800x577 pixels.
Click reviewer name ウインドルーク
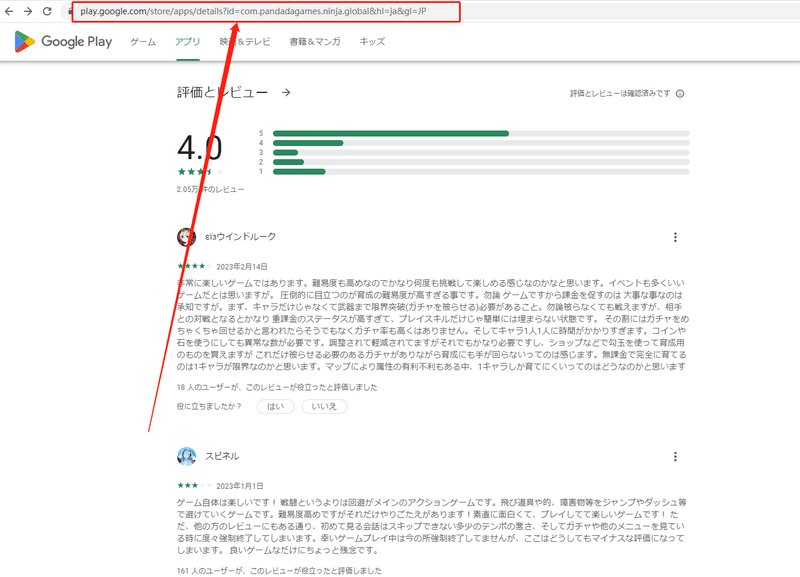(x=240, y=237)
